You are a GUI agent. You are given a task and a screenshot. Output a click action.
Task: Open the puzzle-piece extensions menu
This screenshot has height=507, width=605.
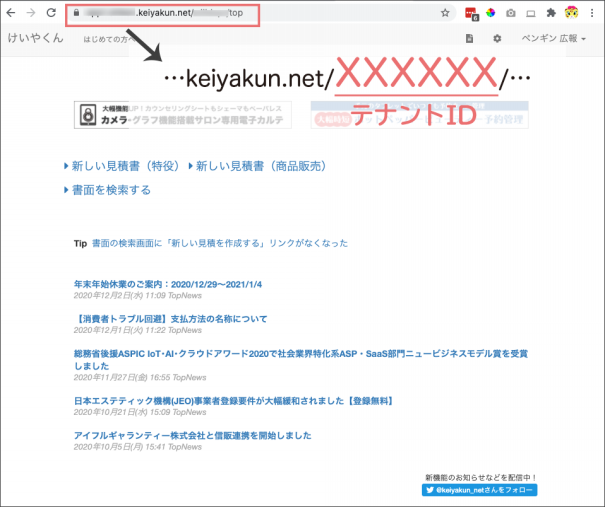point(551,13)
